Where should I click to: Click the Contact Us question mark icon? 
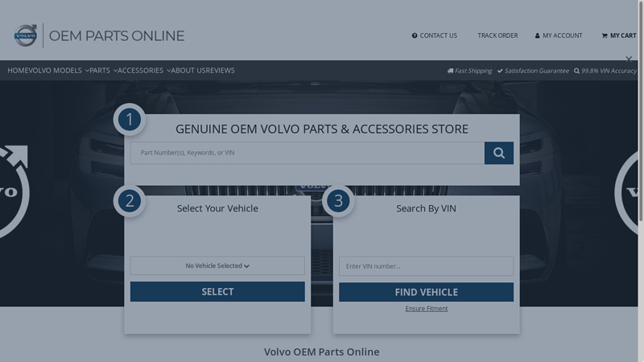tap(415, 35)
